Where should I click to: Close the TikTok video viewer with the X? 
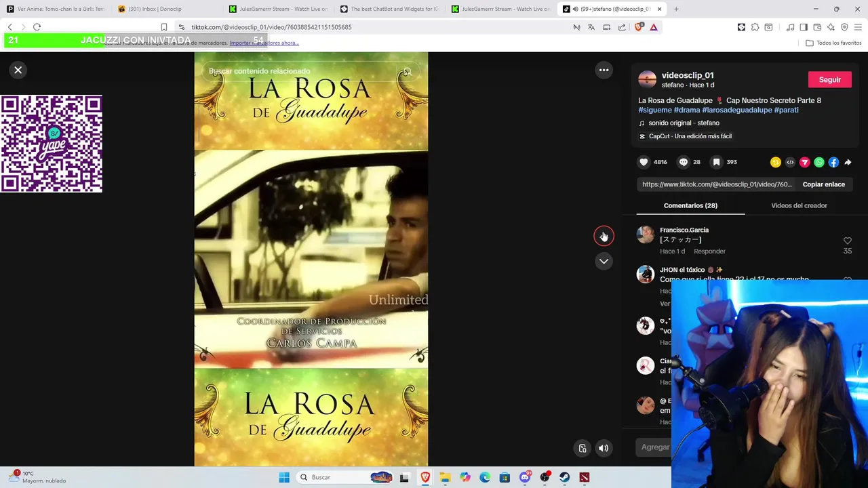[x=18, y=70]
